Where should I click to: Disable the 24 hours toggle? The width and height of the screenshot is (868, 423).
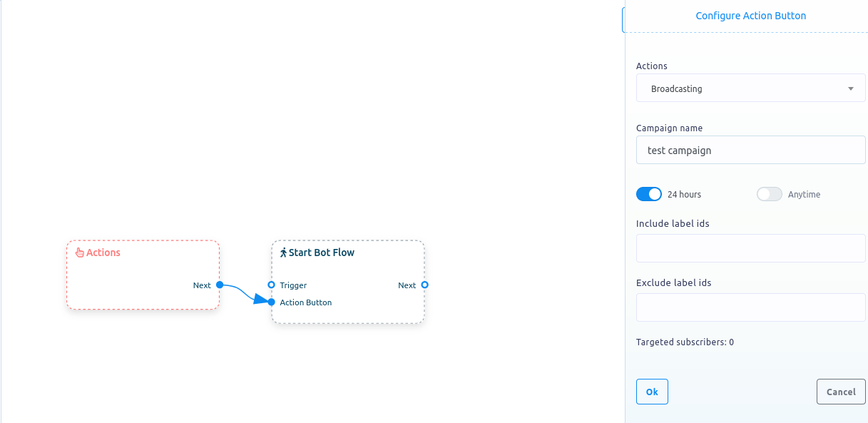(649, 194)
